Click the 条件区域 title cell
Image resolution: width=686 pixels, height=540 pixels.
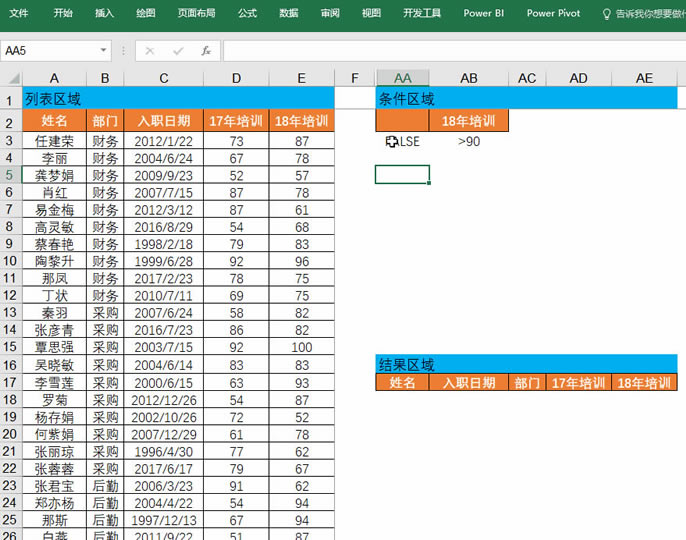pyautogui.click(x=526, y=98)
